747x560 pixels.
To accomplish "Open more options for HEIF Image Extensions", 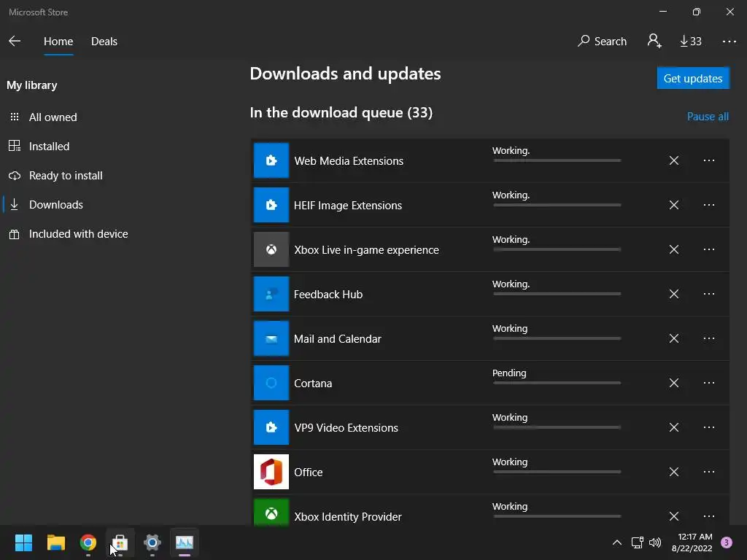I will point(709,205).
